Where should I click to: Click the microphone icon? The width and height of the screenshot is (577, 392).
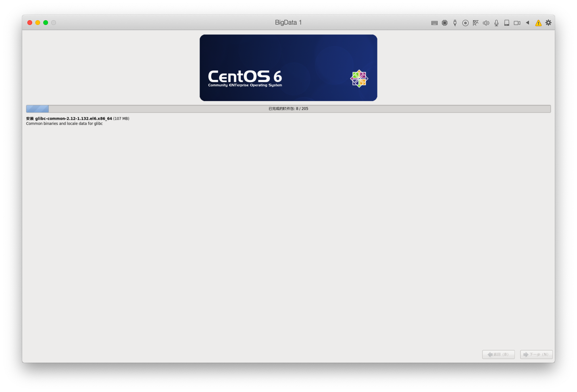(496, 23)
